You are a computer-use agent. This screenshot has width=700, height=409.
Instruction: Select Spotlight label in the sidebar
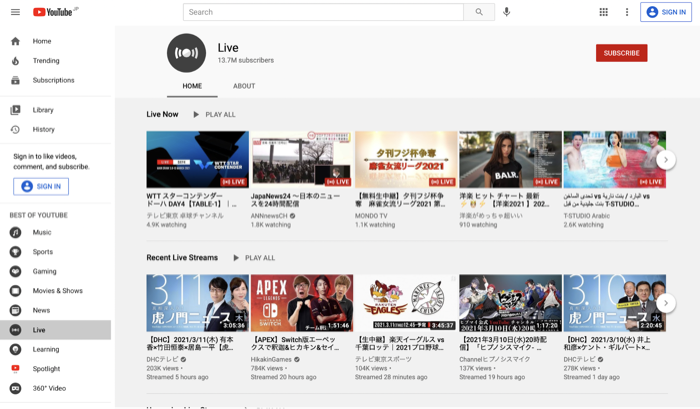click(46, 369)
